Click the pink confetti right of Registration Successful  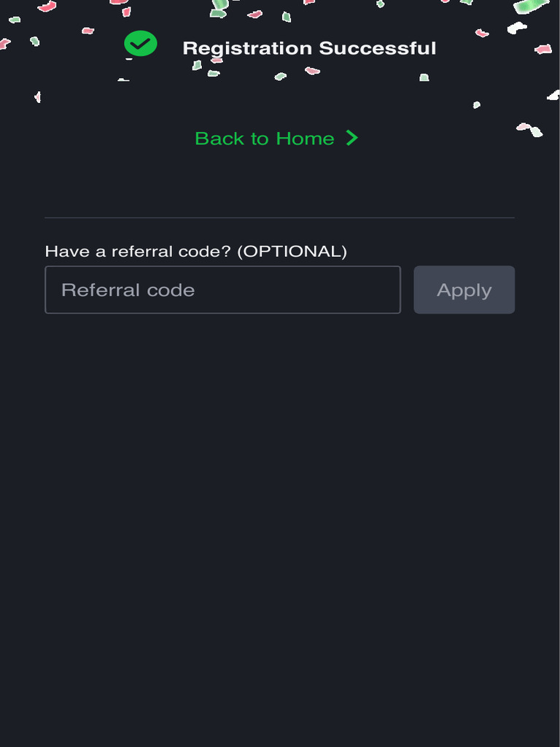coord(543,49)
